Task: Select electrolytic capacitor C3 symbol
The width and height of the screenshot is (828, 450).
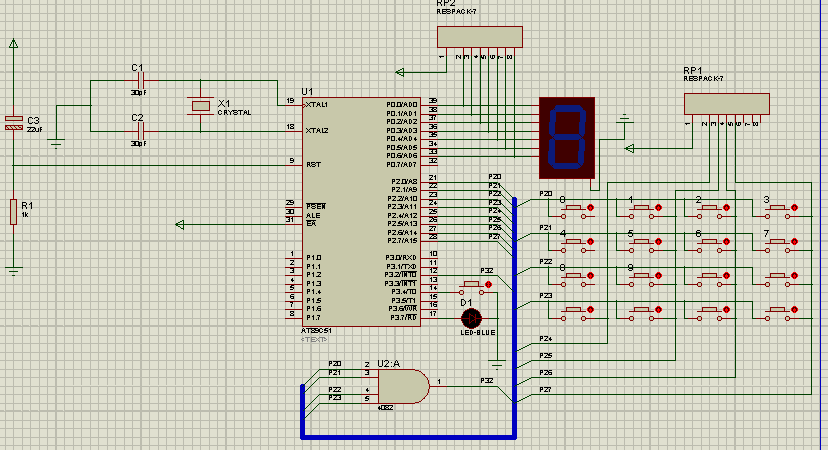Action: [x=14, y=123]
